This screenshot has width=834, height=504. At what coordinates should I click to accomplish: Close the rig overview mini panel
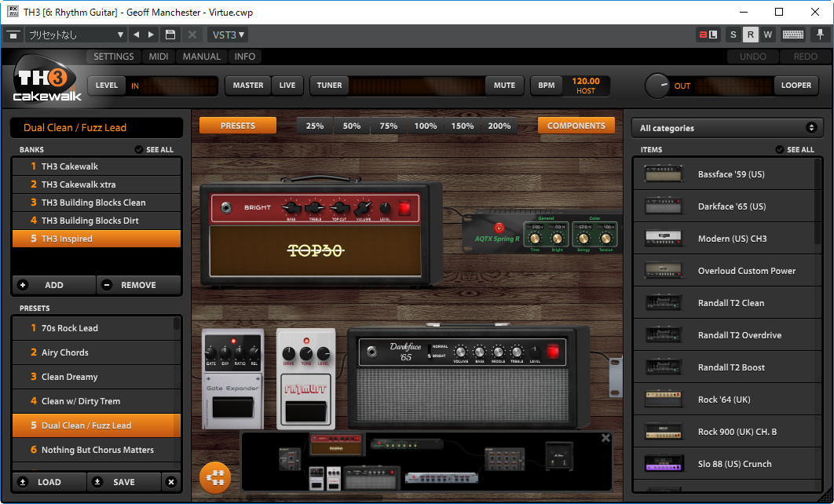pos(605,438)
